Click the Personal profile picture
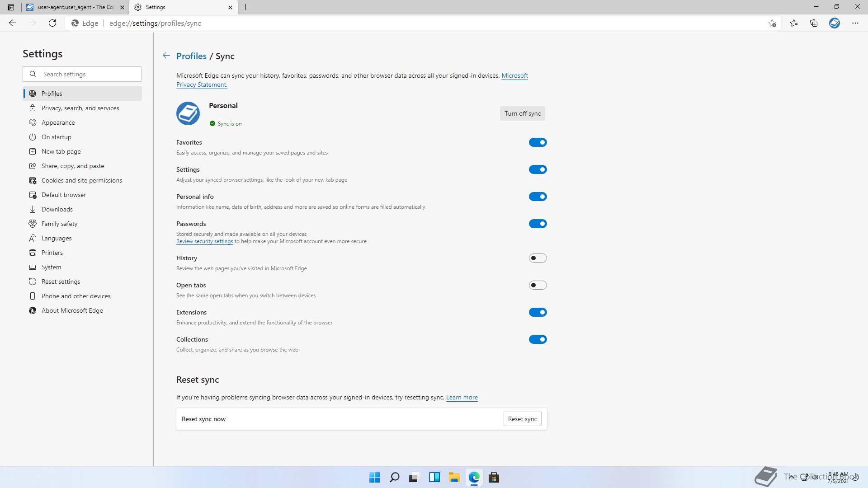Viewport: 868px width, 488px height. coord(188,113)
